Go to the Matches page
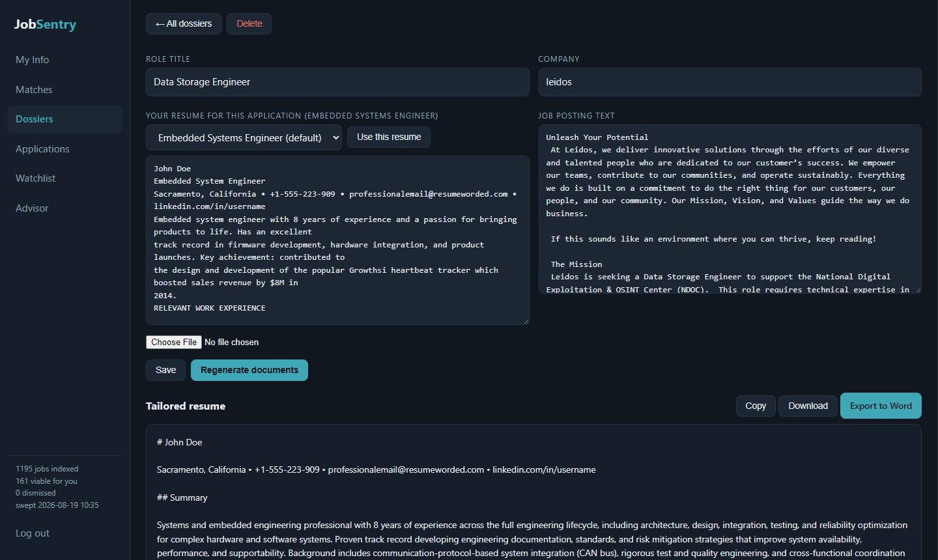938x560 pixels. [64, 90]
